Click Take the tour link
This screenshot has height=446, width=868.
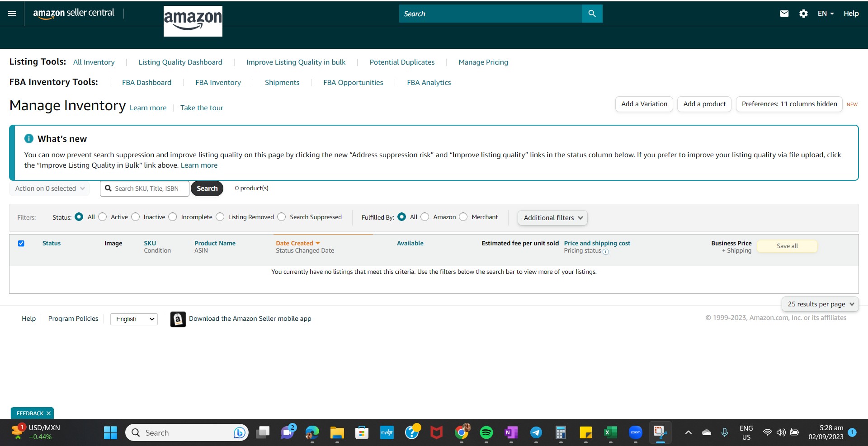tap(202, 108)
